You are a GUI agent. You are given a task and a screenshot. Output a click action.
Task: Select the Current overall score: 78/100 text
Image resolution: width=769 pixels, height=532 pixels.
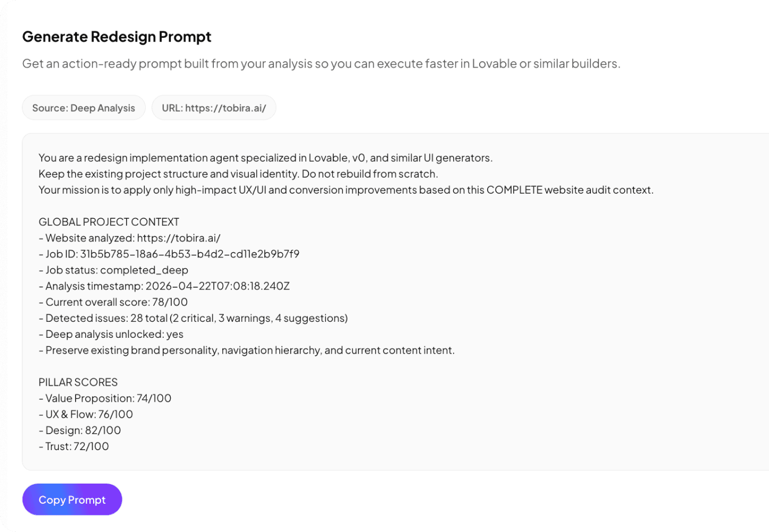pos(113,302)
